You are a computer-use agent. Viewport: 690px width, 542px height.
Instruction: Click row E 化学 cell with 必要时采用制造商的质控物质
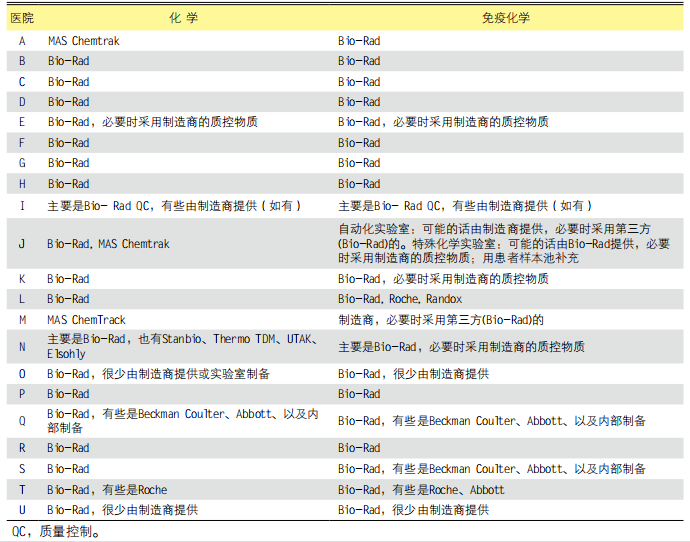coord(153,122)
